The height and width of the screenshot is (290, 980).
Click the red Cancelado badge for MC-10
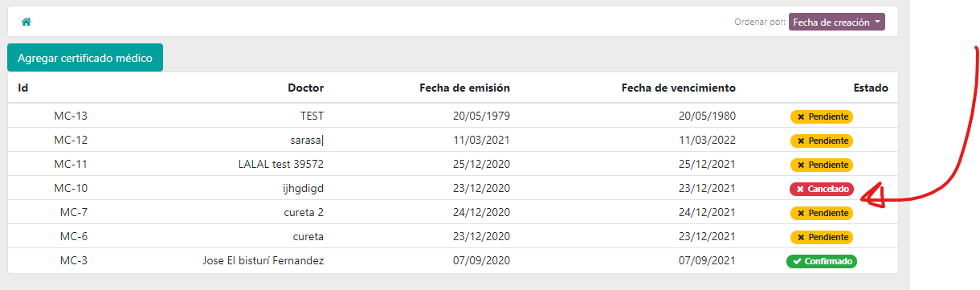tap(822, 189)
